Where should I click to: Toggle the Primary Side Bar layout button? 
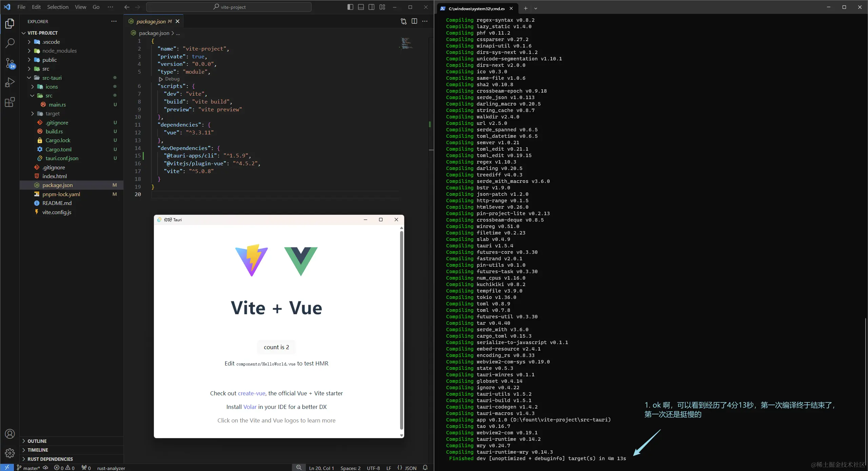(x=350, y=7)
